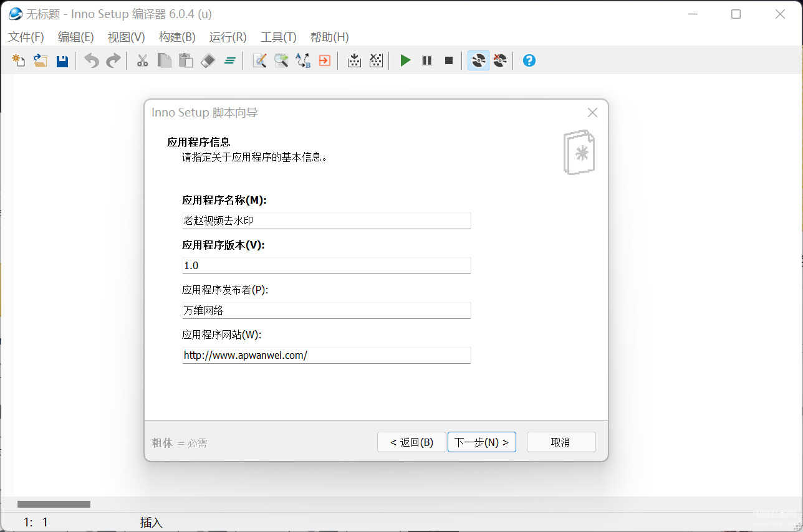Viewport: 803px width, 532px height.
Task: Click 请指定关于应用程序的基本信息 description text
Action: 254,158
